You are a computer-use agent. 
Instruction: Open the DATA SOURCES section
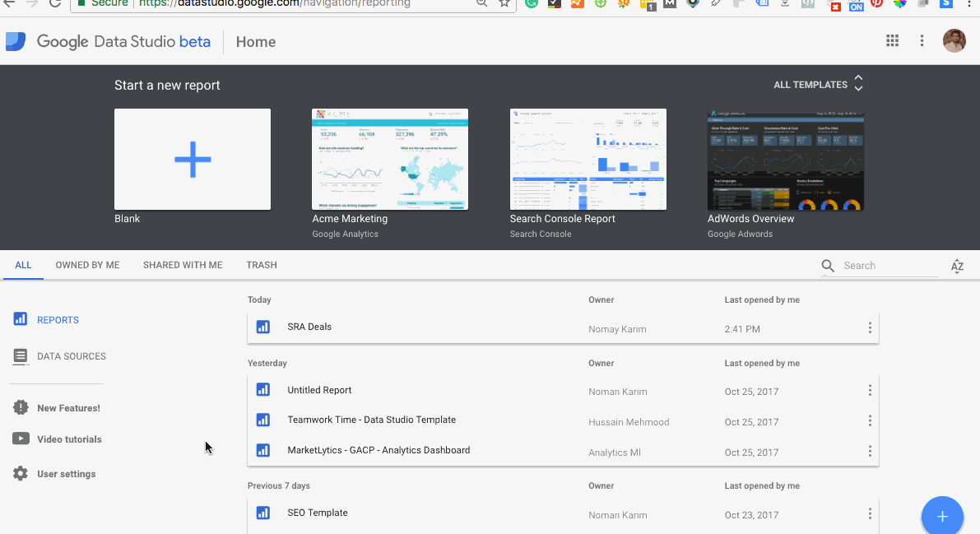[x=66, y=355]
